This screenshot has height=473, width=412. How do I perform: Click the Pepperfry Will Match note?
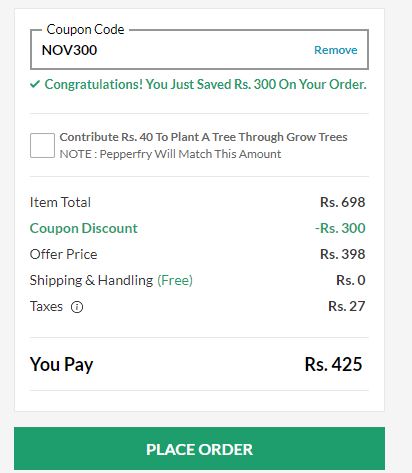pos(170,154)
